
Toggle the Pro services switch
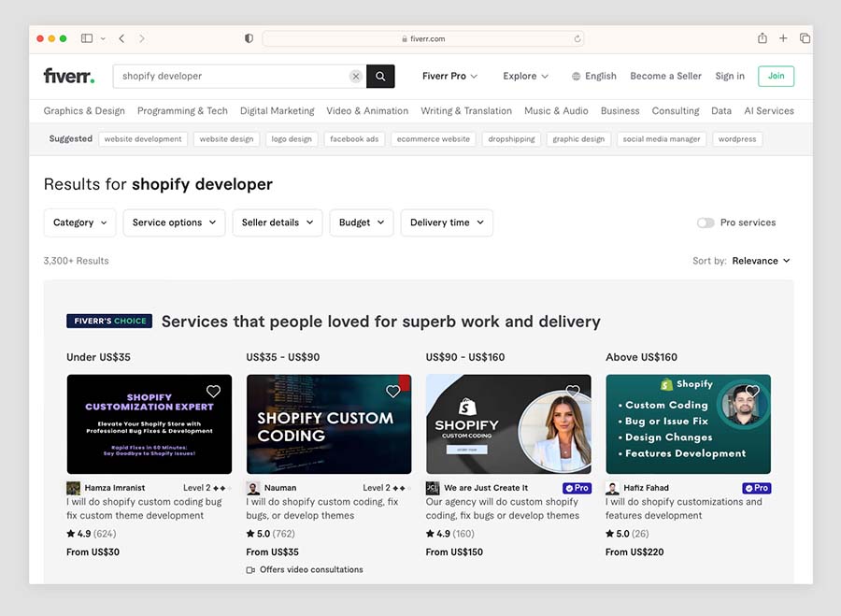point(706,222)
